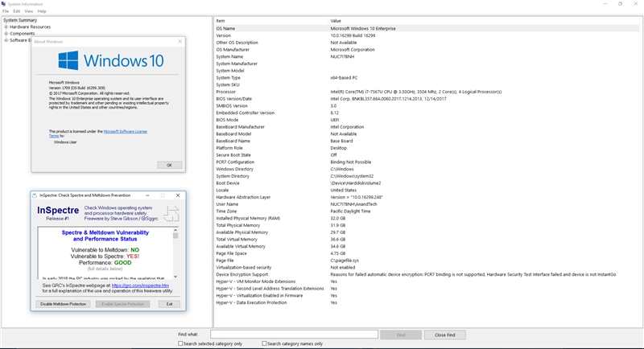Screen dimensions: 644x349
Task: Expand the Hardware Resources node
Action: [6, 27]
